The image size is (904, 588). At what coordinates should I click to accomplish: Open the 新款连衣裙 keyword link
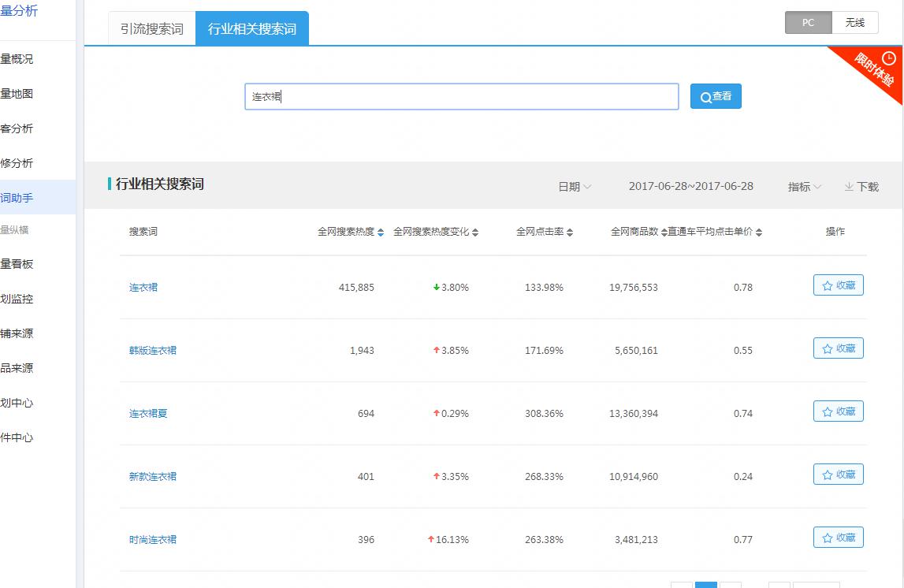(153, 477)
